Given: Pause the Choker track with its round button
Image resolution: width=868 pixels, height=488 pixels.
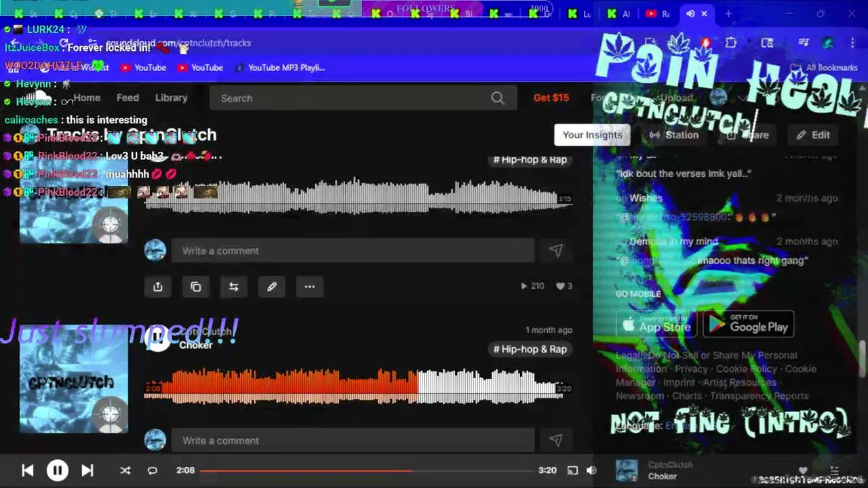Looking at the screenshot, I should pos(157,337).
